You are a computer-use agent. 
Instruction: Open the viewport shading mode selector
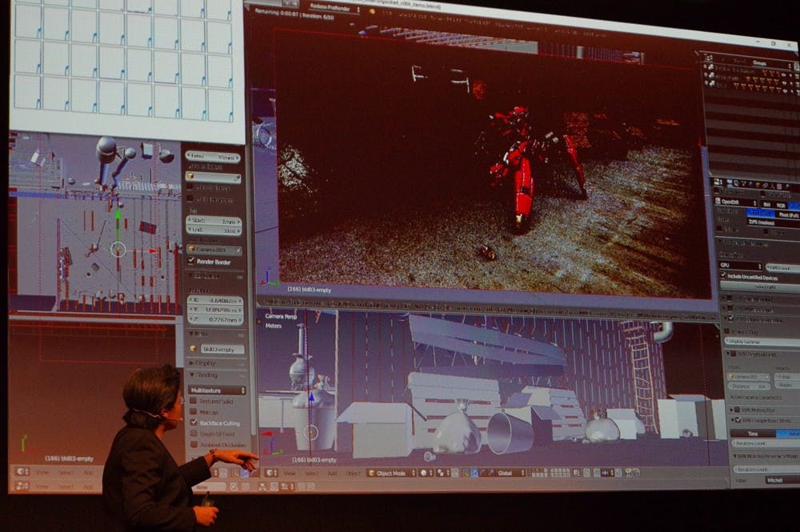(425, 474)
